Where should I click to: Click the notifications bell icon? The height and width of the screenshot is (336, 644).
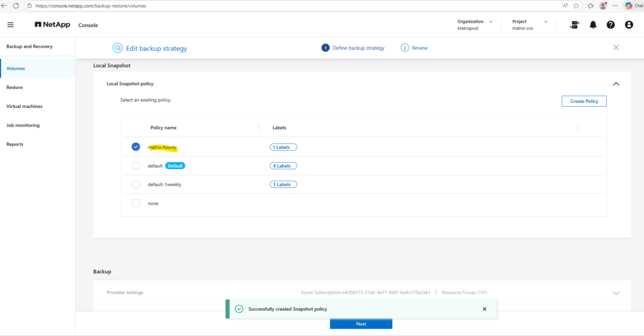pyautogui.click(x=592, y=25)
